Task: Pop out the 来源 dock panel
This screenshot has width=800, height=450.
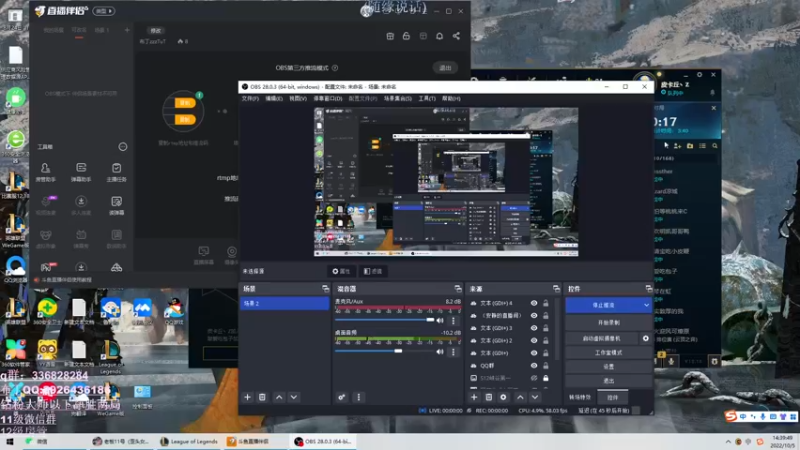Action: tap(556, 289)
